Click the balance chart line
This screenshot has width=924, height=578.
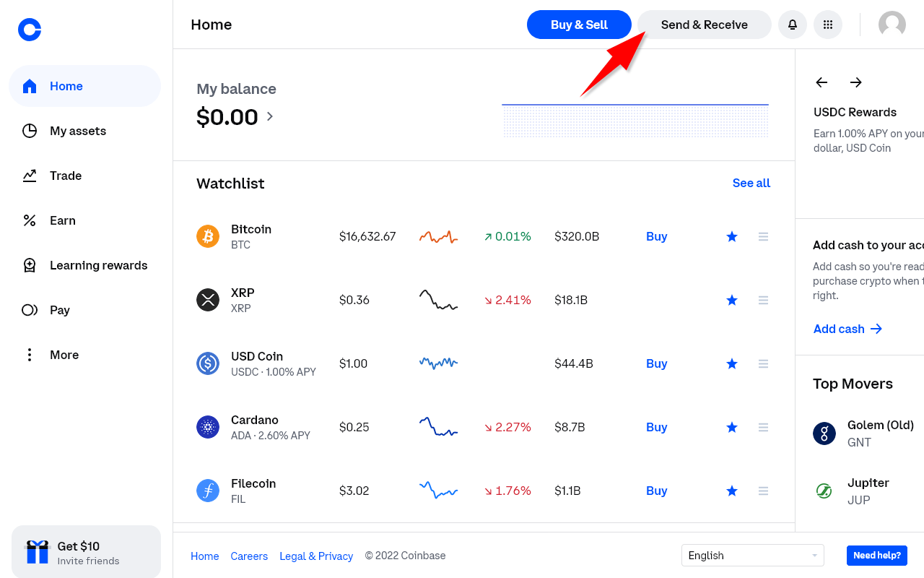[635, 105]
